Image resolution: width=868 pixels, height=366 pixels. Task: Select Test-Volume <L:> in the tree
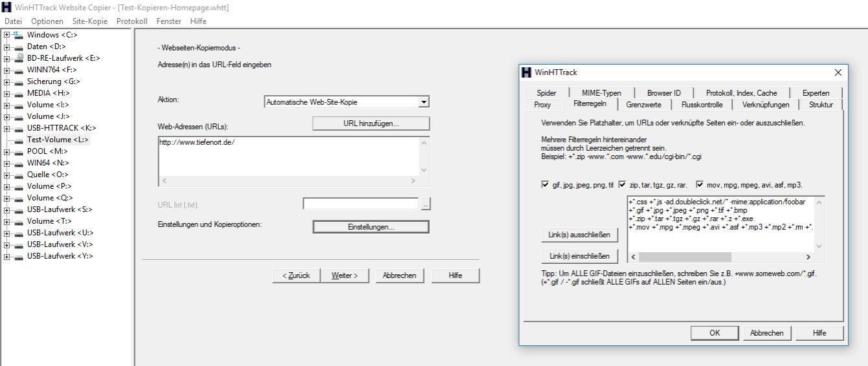pyautogui.click(x=58, y=140)
